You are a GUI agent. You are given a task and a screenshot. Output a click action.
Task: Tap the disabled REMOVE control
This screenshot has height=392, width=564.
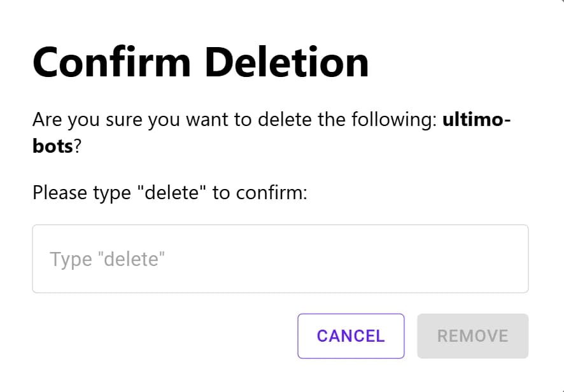pyautogui.click(x=472, y=336)
